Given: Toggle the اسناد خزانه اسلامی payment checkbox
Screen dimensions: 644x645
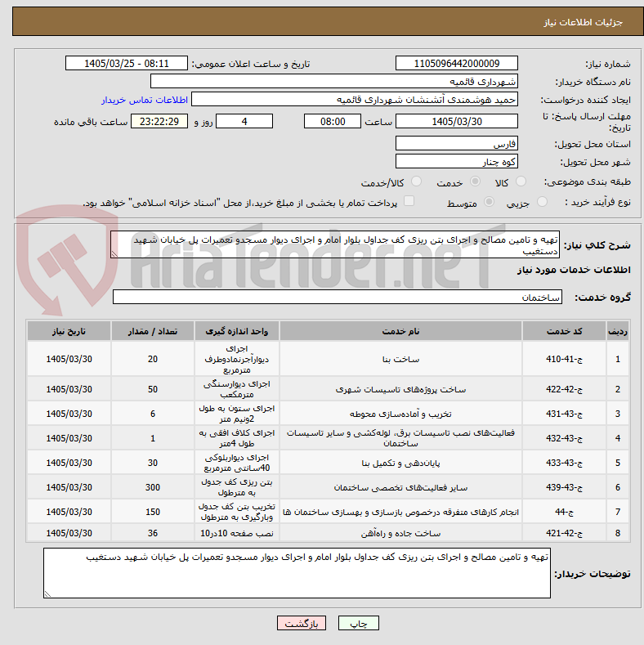Looking at the screenshot, I should 409,201.
